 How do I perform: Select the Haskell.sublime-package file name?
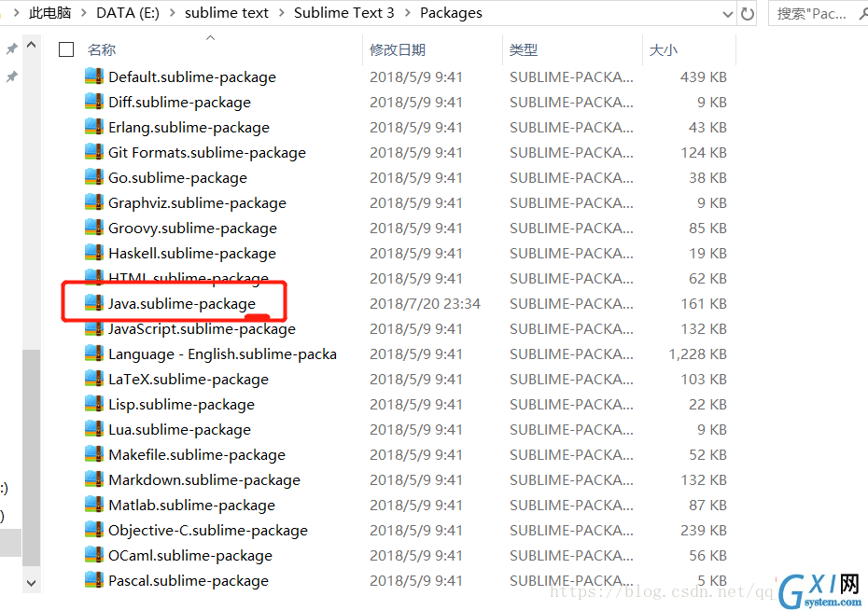click(192, 254)
